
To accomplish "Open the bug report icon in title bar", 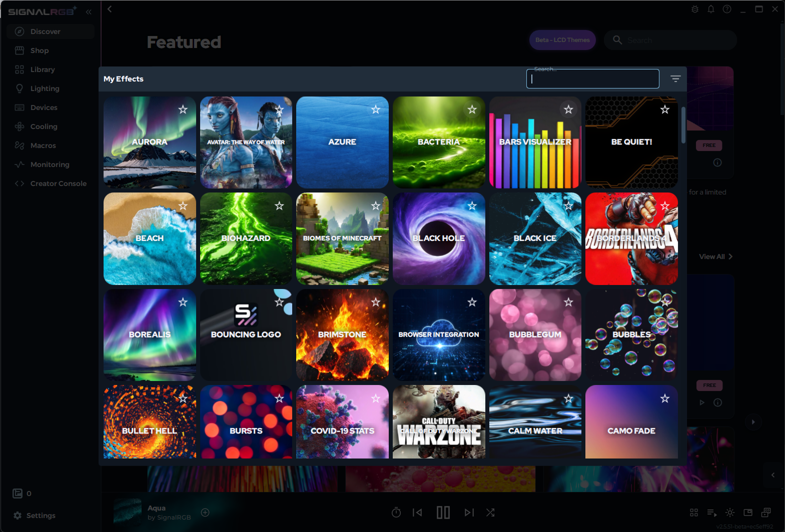I will pyautogui.click(x=695, y=9).
